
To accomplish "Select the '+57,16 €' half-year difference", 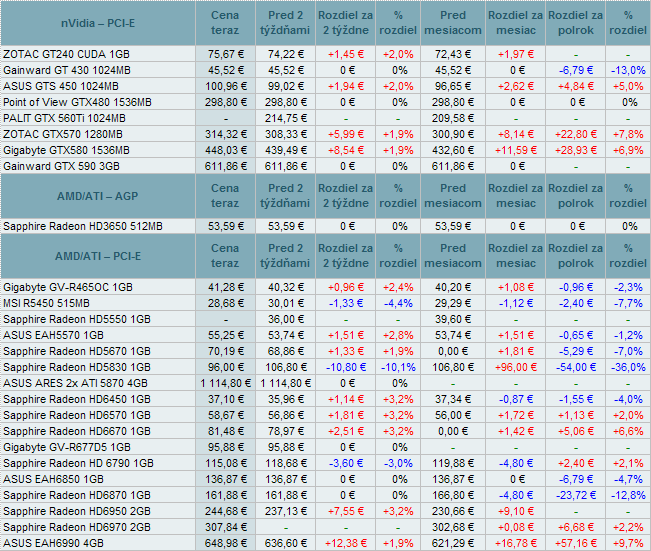I will pyautogui.click(x=576, y=543).
